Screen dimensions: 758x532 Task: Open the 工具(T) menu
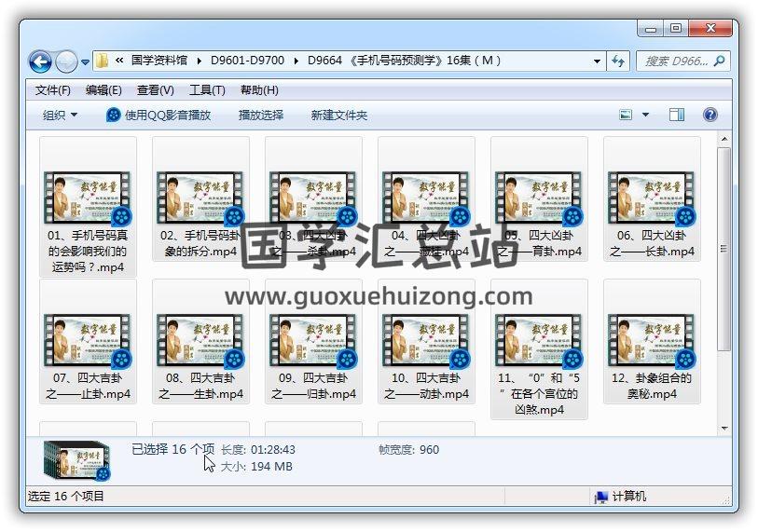(207, 90)
